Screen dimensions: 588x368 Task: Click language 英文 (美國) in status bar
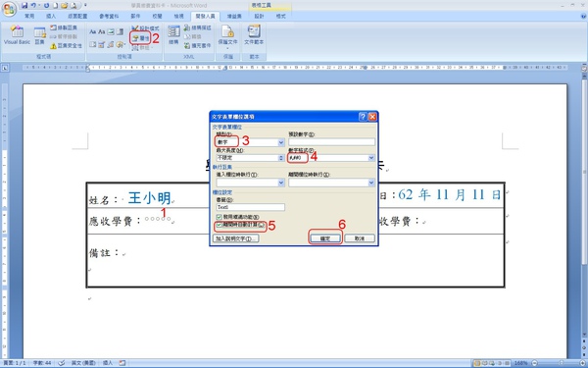coord(83,363)
